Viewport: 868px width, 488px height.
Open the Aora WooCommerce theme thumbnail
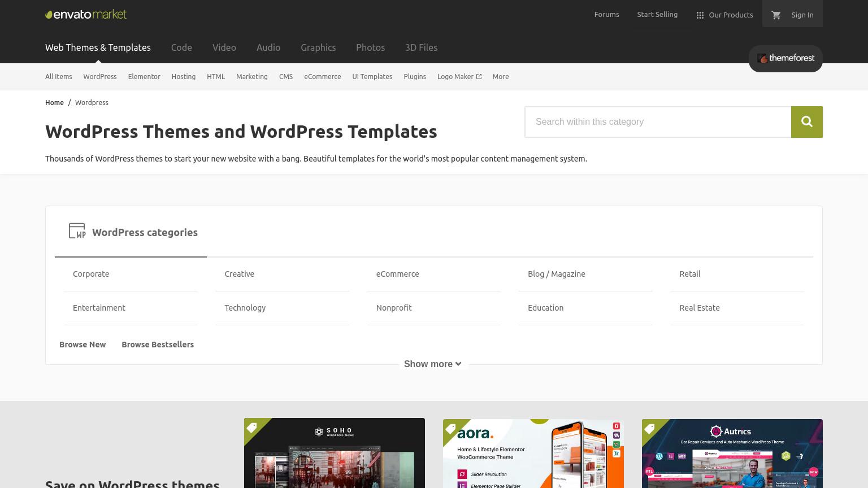coord(533,454)
